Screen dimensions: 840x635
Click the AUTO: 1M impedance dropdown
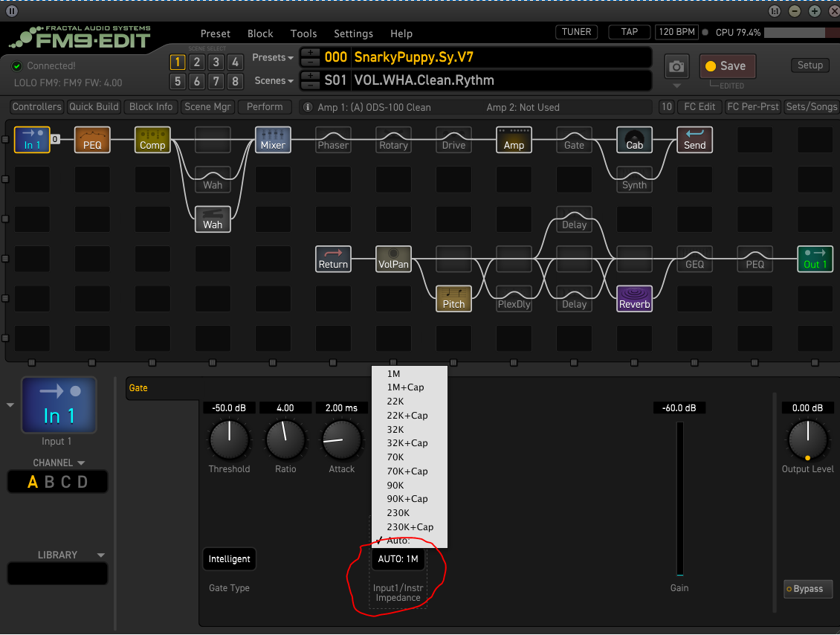coord(398,559)
